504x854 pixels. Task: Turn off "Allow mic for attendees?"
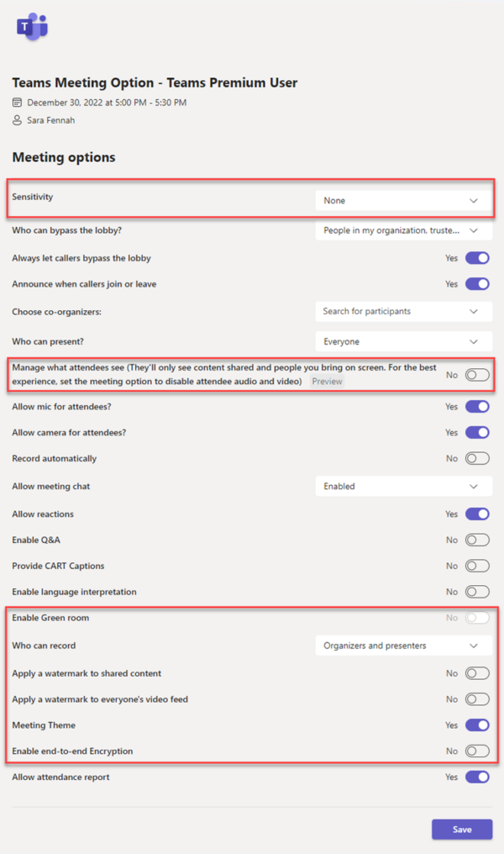pos(477,406)
